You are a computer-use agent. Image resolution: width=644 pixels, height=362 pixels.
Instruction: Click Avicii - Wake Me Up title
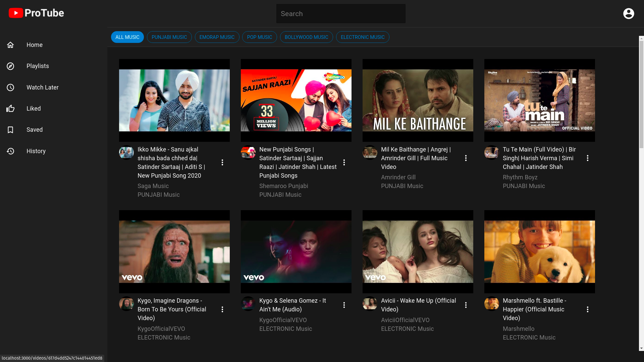pos(419,305)
